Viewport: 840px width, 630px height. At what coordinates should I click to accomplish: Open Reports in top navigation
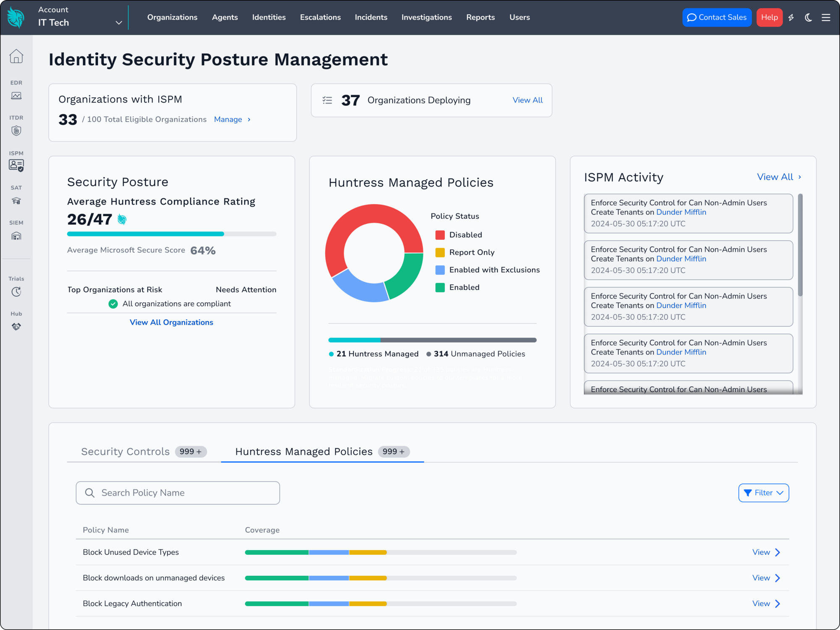480,18
